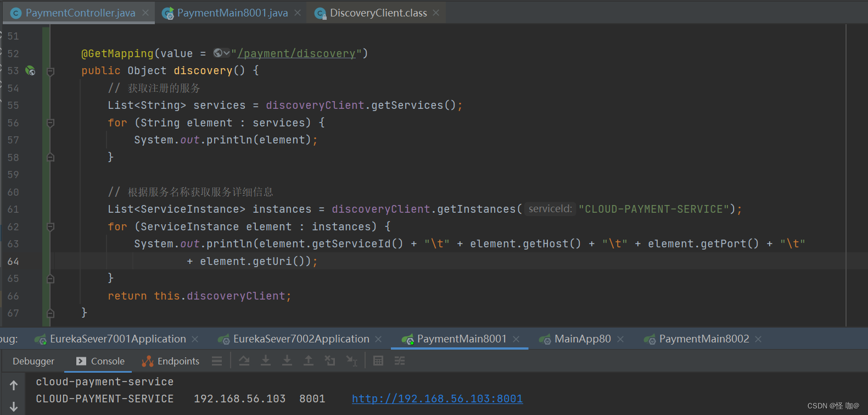
Task: Collapse discovery() method fold marker at line 53
Action: point(51,71)
